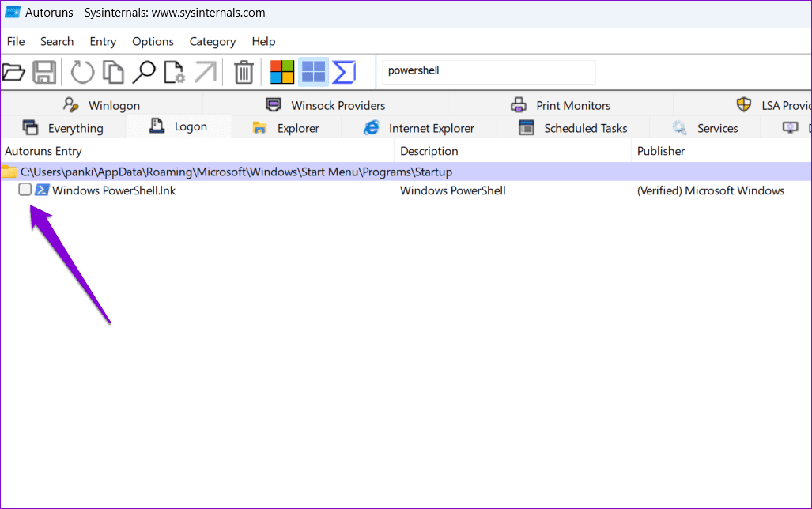Refresh the autoruns scan
812x509 pixels.
click(83, 72)
